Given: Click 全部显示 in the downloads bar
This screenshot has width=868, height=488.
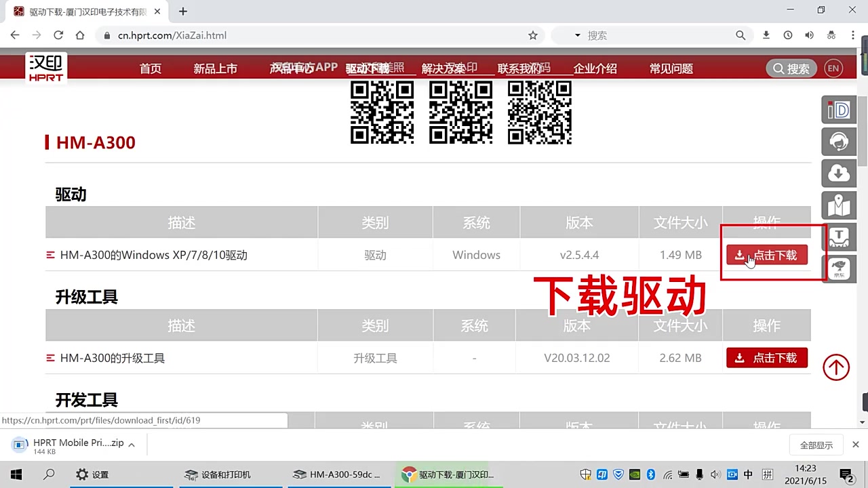Looking at the screenshot, I should tap(816, 445).
